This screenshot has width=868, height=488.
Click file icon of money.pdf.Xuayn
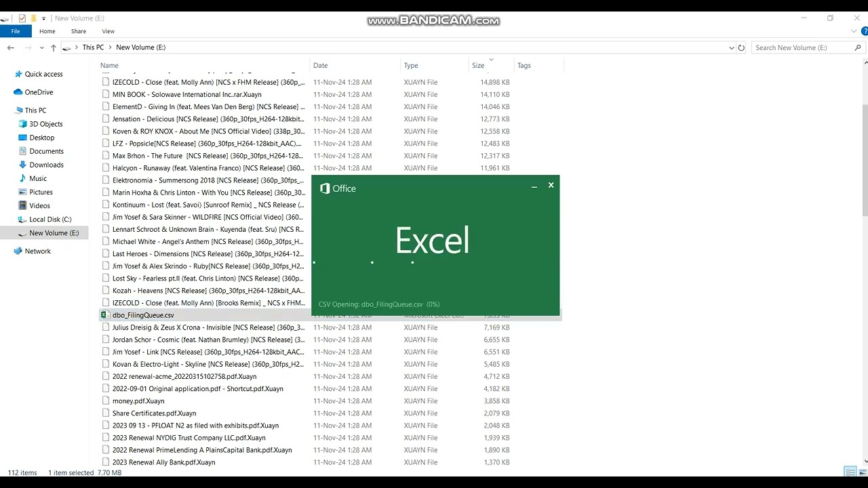tap(106, 401)
